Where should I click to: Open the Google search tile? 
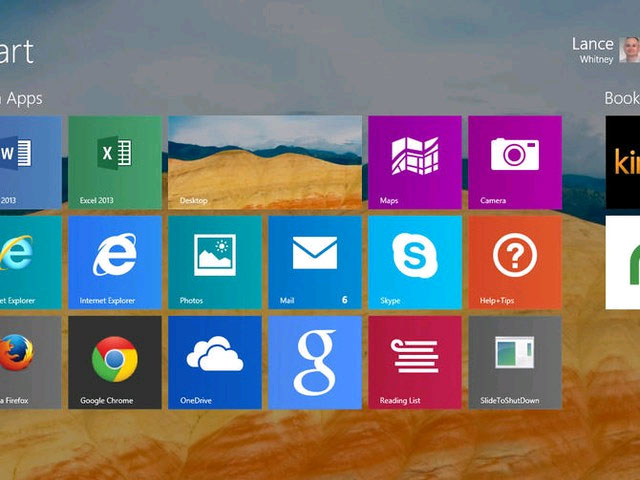(315, 362)
